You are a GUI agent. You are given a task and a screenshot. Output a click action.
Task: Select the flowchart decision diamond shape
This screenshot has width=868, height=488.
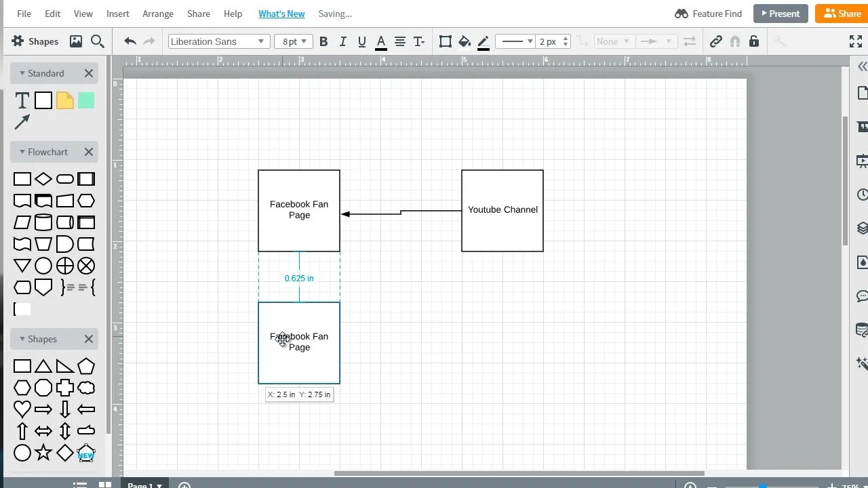(x=43, y=179)
